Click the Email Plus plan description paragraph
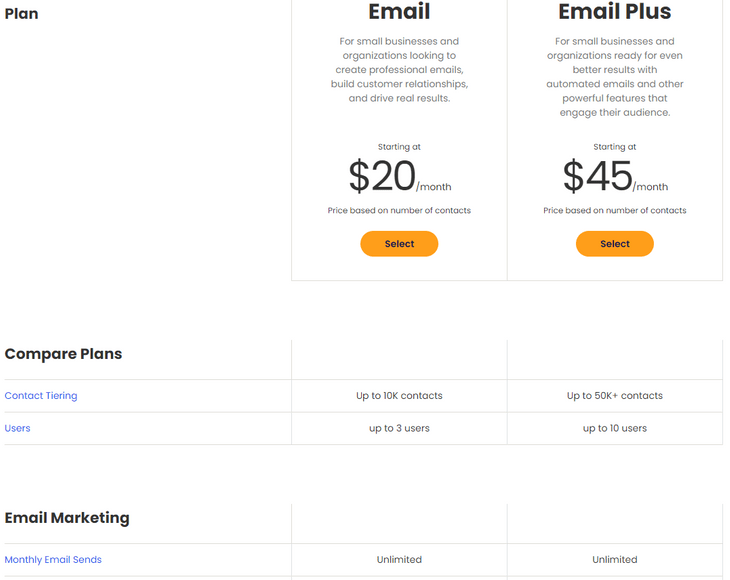Screen dimensions: 730x580 pyautogui.click(x=614, y=77)
